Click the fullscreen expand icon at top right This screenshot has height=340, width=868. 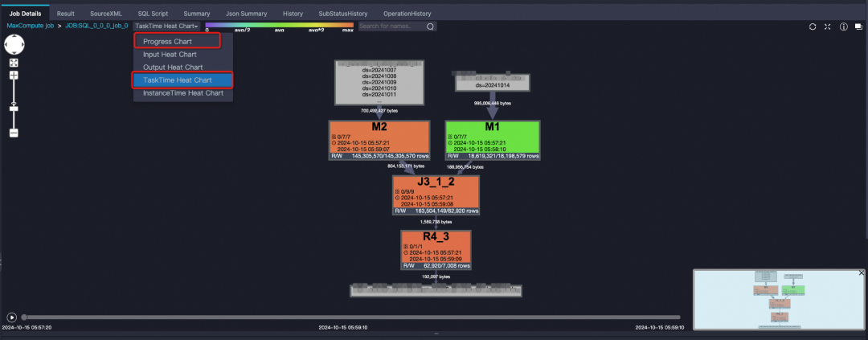pyautogui.click(x=828, y=27)
